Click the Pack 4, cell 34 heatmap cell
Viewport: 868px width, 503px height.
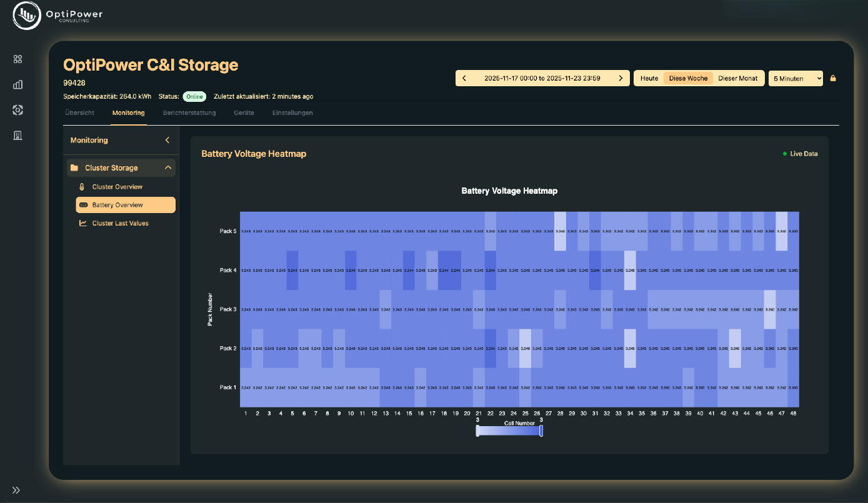coord(630,271)
